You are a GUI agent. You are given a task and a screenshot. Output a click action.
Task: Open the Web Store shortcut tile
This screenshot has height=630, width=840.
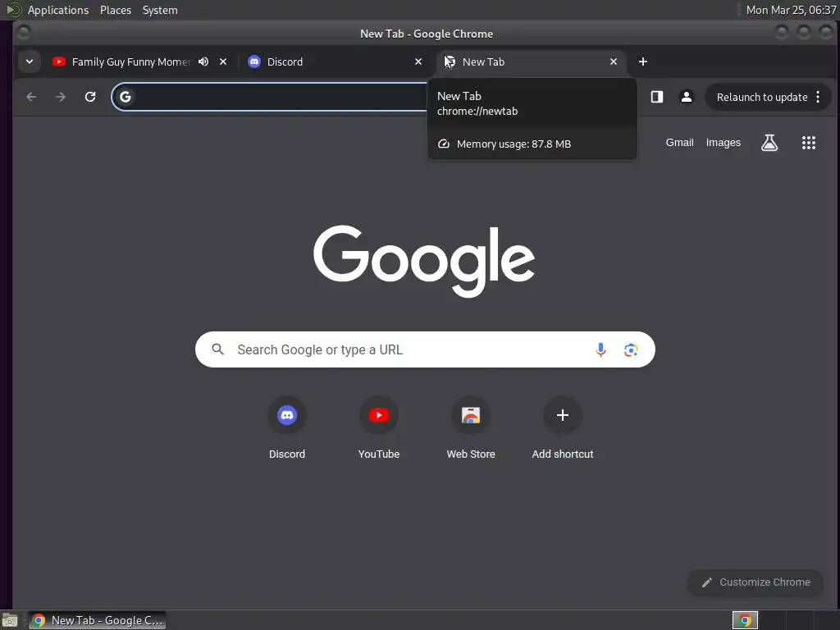471,427
